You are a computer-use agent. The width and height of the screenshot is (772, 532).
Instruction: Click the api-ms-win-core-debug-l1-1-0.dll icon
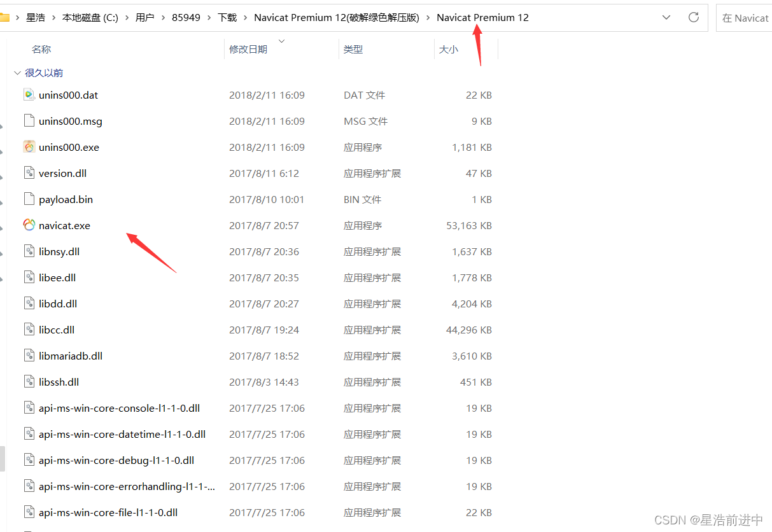click(x=29, y=460)
